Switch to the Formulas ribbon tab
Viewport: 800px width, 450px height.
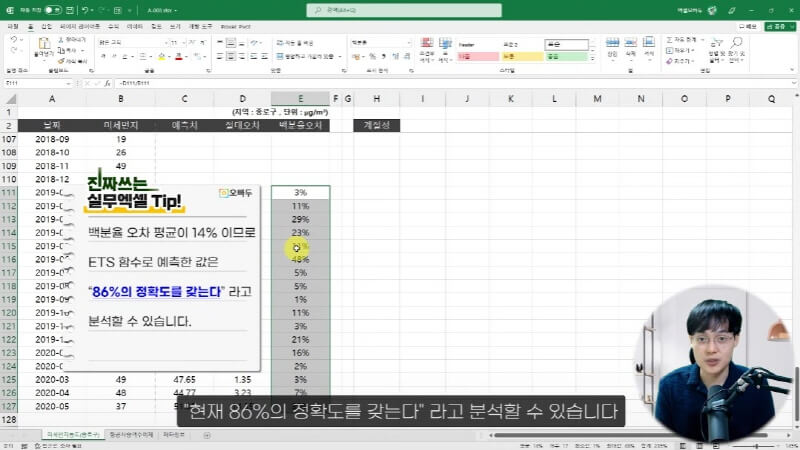click(x=113, y=26)
